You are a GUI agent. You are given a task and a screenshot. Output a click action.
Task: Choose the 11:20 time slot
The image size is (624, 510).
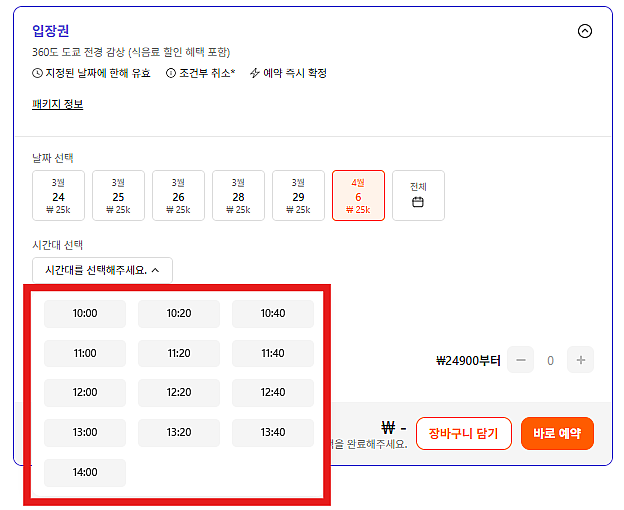[179, 353]
